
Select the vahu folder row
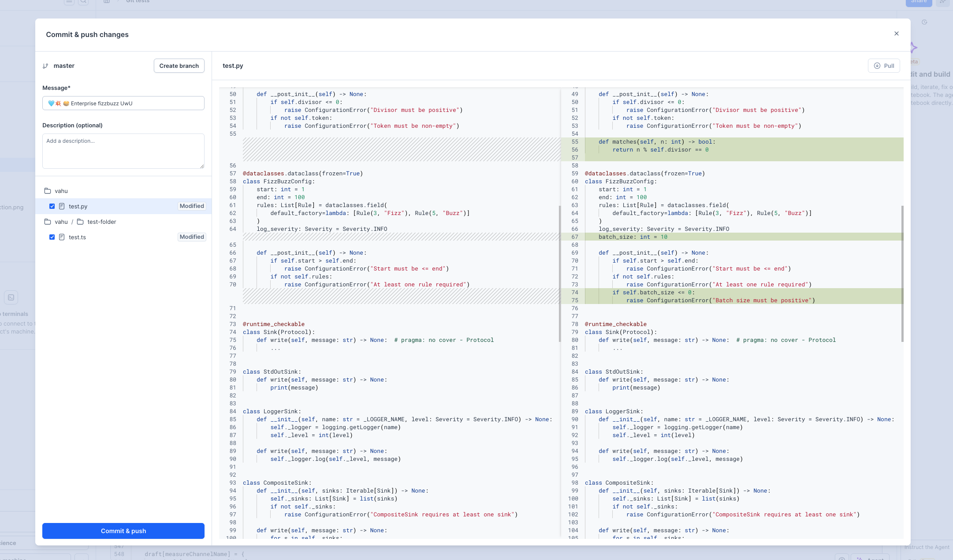click(61, 191)
